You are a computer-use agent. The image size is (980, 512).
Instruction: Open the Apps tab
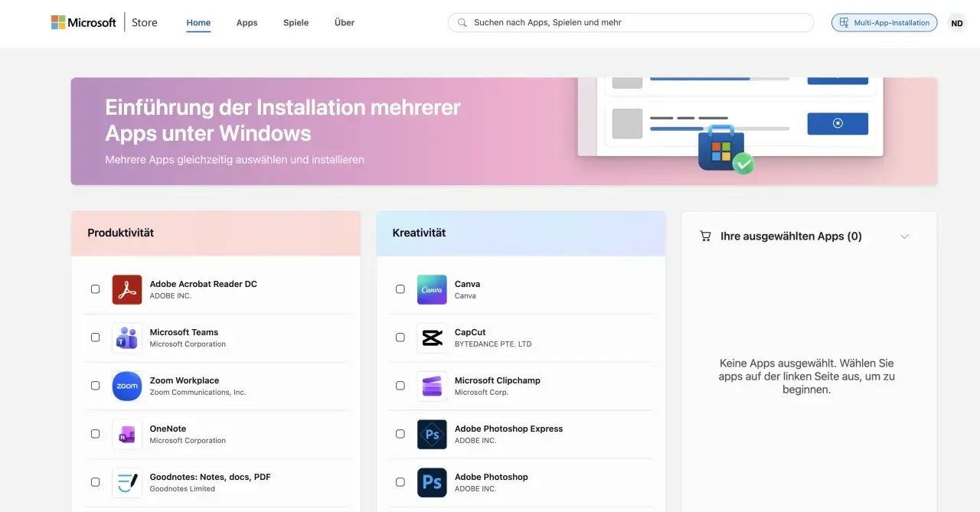click(247, 23)
